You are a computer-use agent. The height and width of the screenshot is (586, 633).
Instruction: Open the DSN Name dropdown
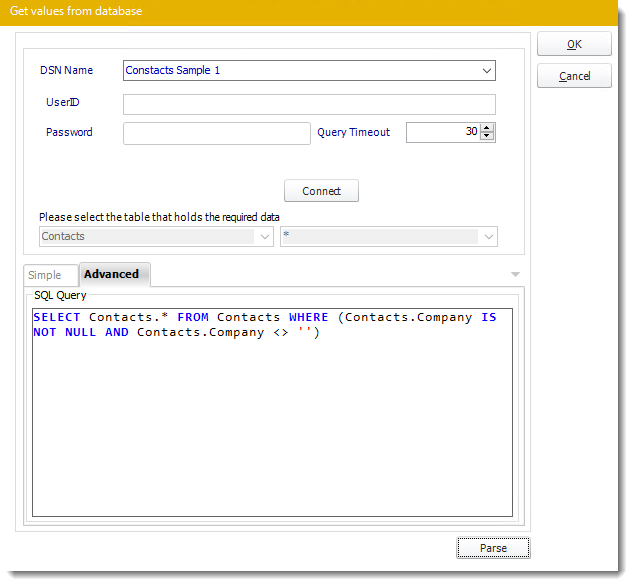(486, 71)
